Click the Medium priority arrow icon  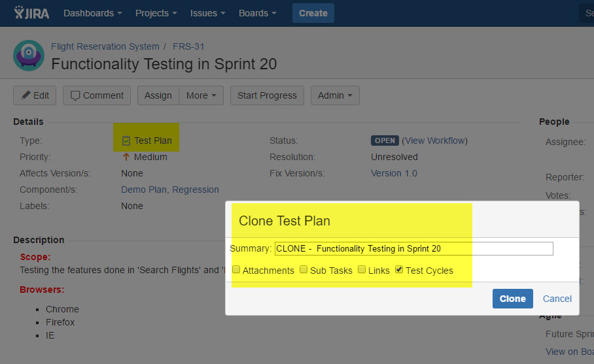point(126,157)
